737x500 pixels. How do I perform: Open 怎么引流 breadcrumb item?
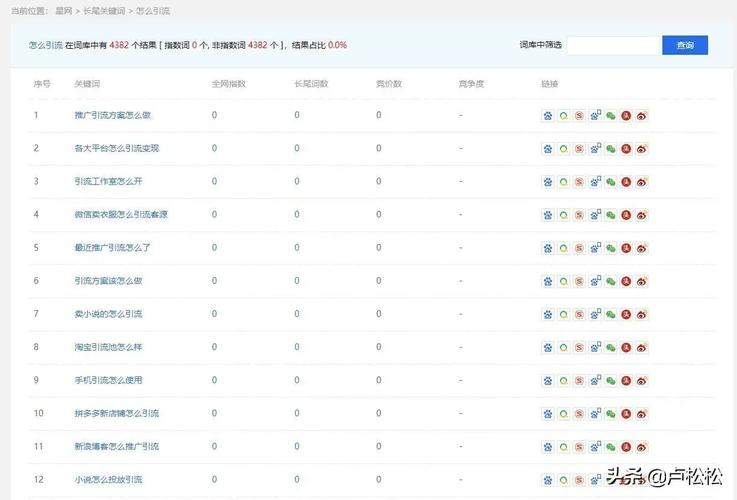153,11
